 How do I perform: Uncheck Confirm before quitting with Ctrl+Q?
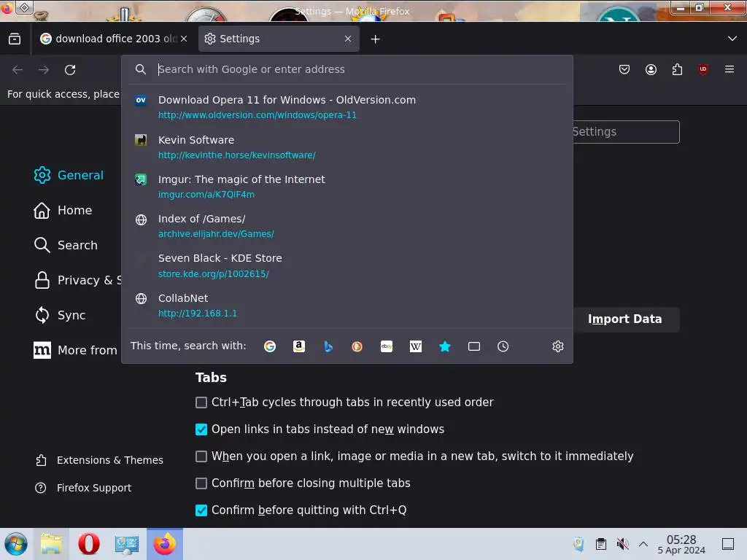pyautogui.click(x=201, y=510)
